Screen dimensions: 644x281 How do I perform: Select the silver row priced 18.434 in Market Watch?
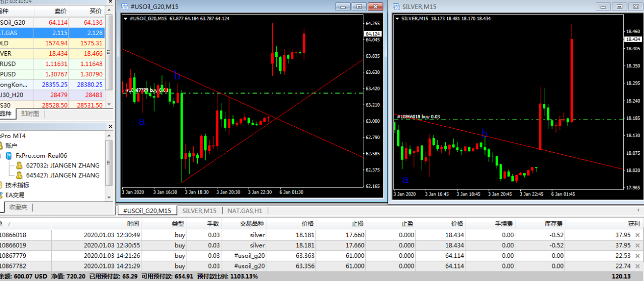53,53
